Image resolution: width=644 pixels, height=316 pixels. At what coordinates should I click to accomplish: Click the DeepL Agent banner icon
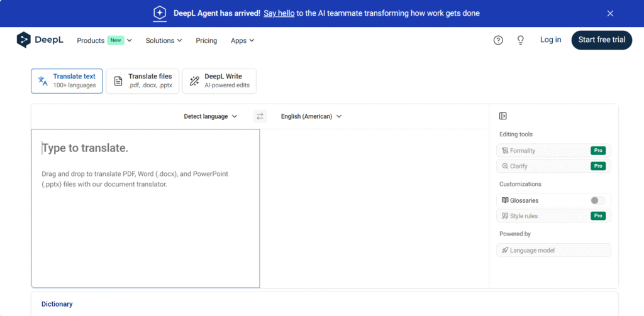tap(160, 13)
